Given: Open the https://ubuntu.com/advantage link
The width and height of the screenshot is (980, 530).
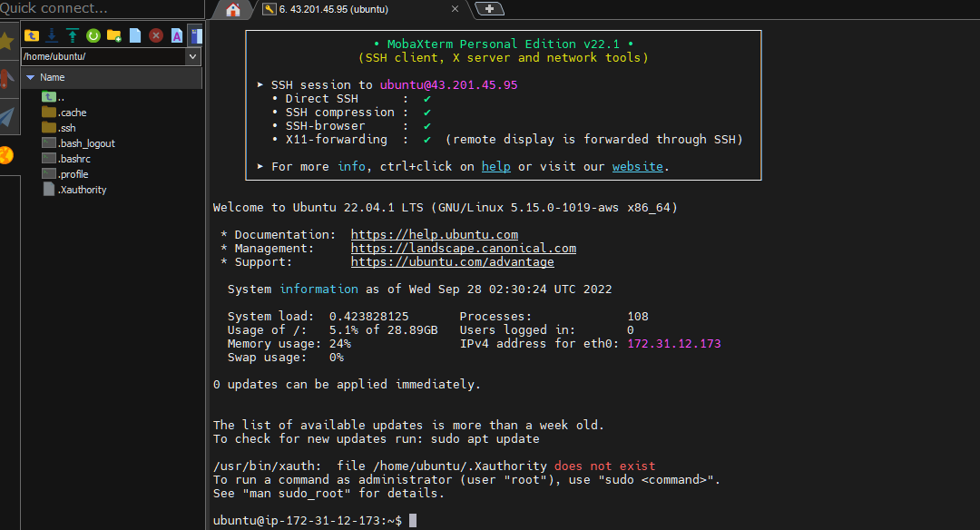Looking at the screenshot, I should coord(452,262).
